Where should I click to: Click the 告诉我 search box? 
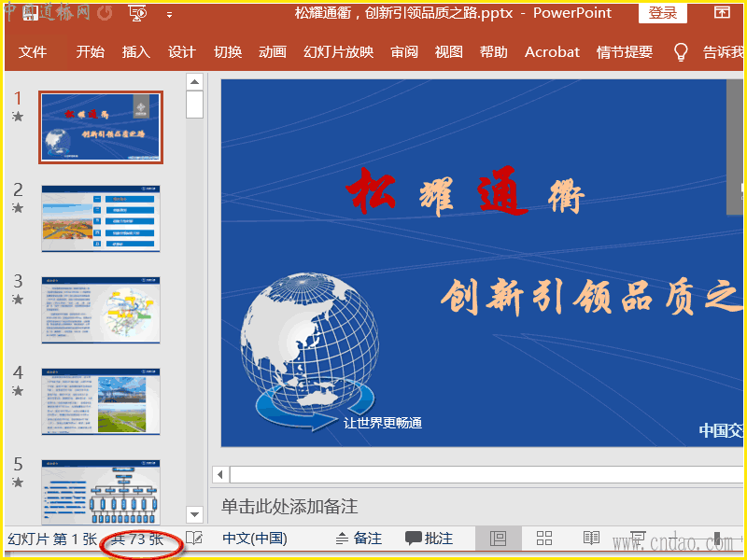tap(722, 52)
